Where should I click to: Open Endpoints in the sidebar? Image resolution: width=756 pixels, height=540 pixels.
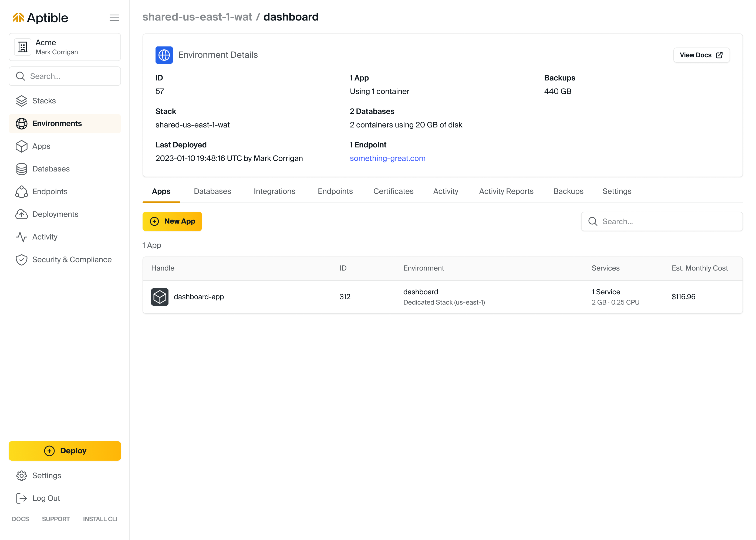point(49,191)
